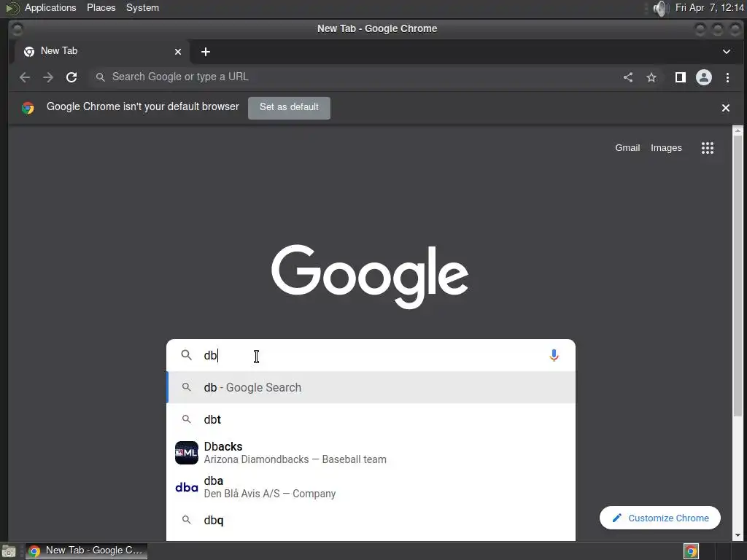This screenshot has height=560, width=747.
Task: Click Set as default button
Action: (x=289, y=107)
